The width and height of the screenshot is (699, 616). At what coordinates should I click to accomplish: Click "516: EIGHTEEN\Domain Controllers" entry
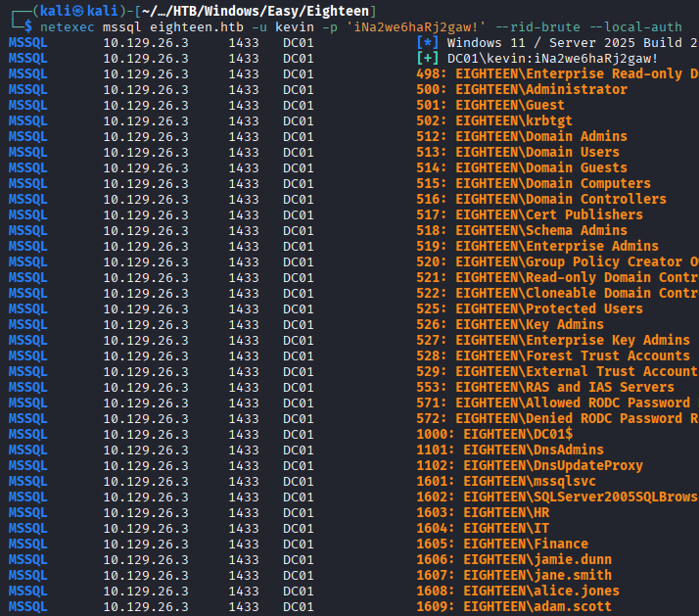click(541, 199)
